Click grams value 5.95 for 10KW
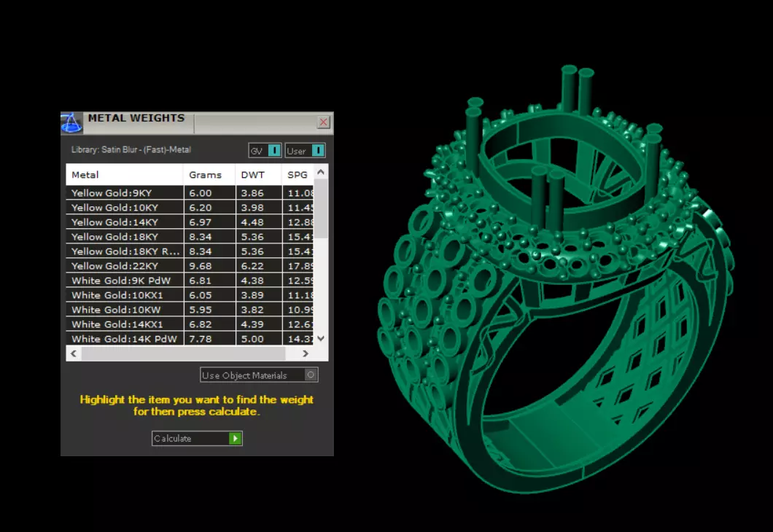 point(200,310)
